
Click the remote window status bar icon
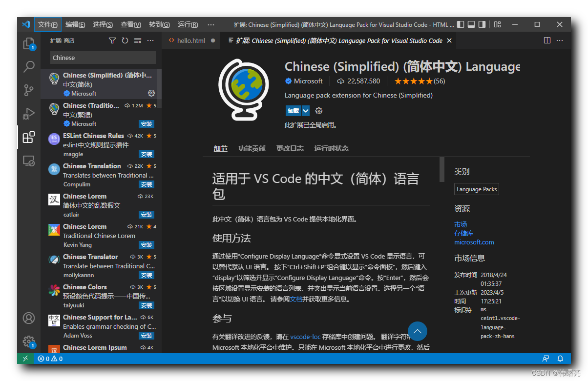click(25, 359)
